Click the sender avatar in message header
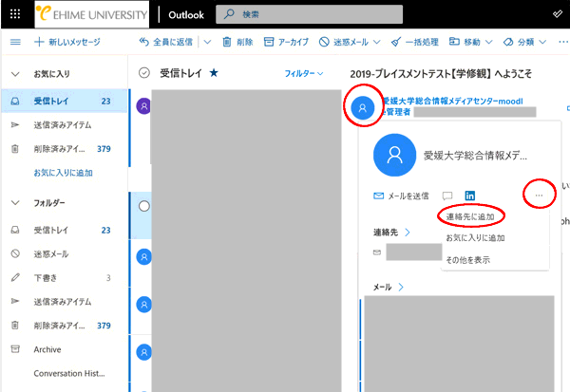This screenshot has width=570, height=392. 362,107
